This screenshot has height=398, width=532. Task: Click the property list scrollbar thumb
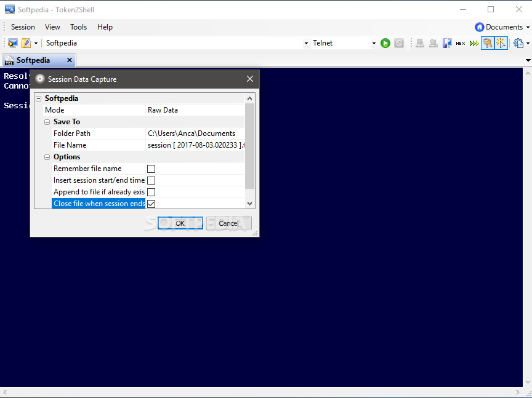coord(250,146)
